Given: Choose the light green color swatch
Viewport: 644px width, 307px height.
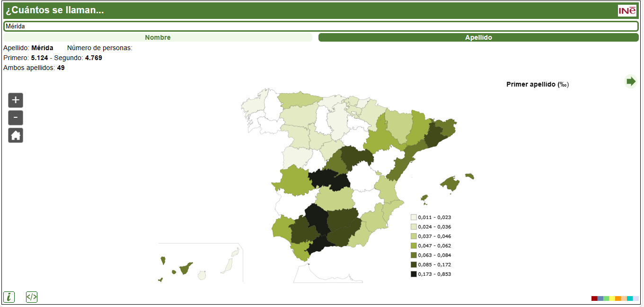Looking at the screenshot, I should 606,298.
